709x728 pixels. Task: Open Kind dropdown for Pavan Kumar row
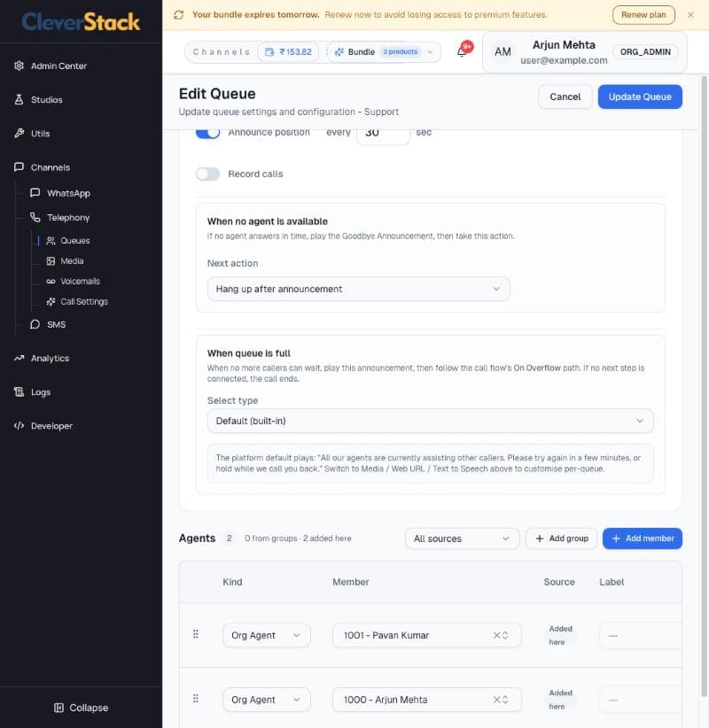[266, 635]
